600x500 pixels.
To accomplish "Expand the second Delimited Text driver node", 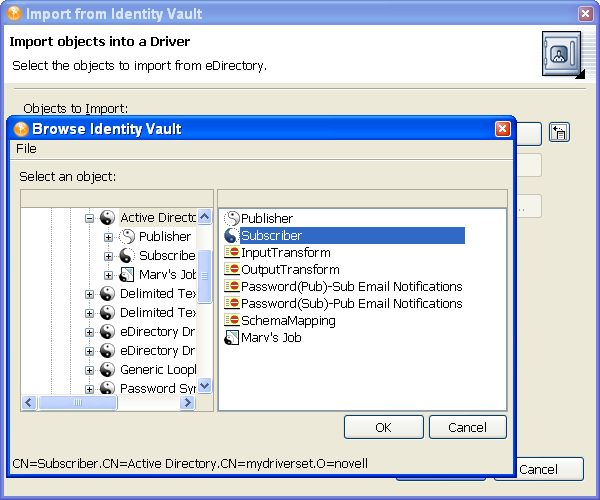I will 90,313.
